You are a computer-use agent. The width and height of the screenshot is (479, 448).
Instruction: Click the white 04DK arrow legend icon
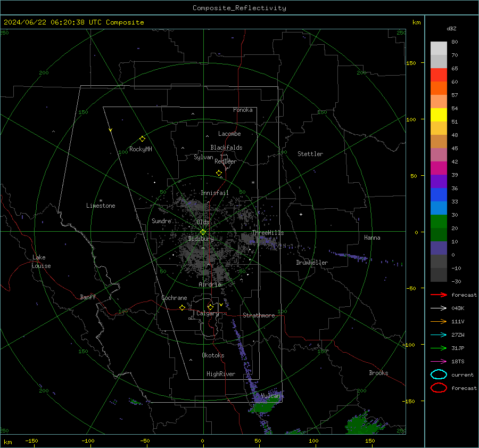click(439, 308)
